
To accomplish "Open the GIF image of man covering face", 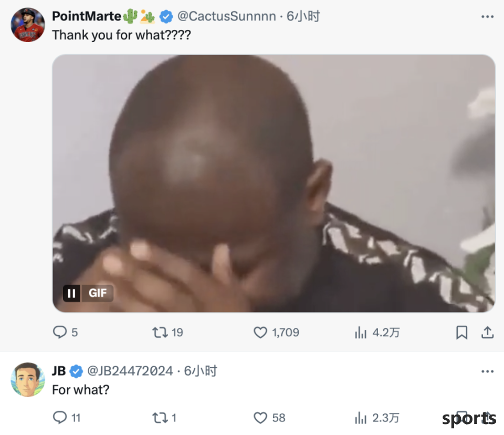I will [x=274, y=183].
